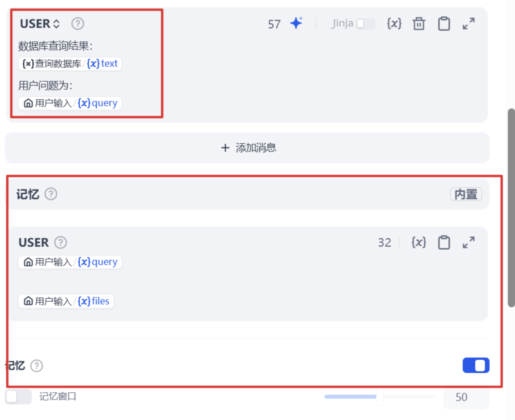Click the vertical scrollbar on the right
The height and width of the screenshot is (420, 515).
coord(511,208)
